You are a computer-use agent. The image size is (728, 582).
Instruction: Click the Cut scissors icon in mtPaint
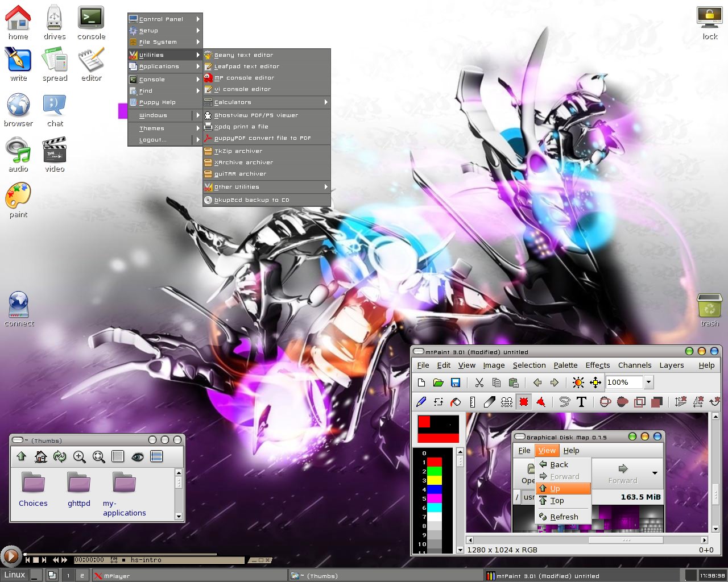pyautogui.click(x=479, y=383)
